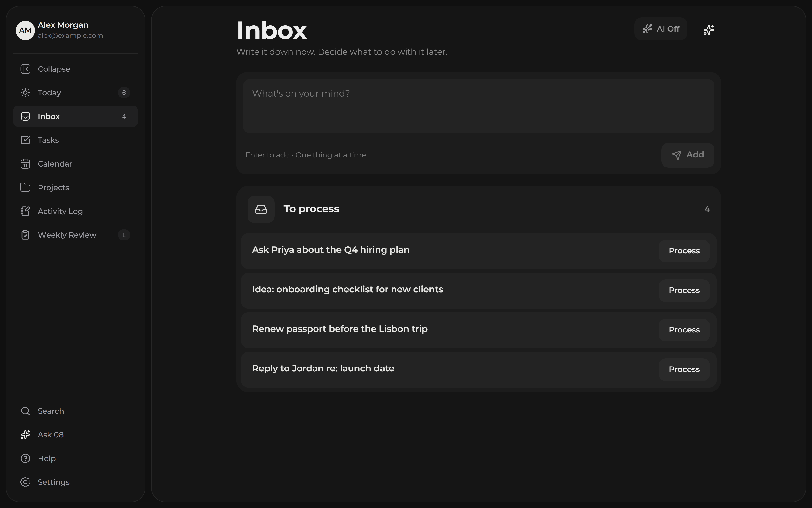Click the Tasks checkmark icon

(25, 140)
